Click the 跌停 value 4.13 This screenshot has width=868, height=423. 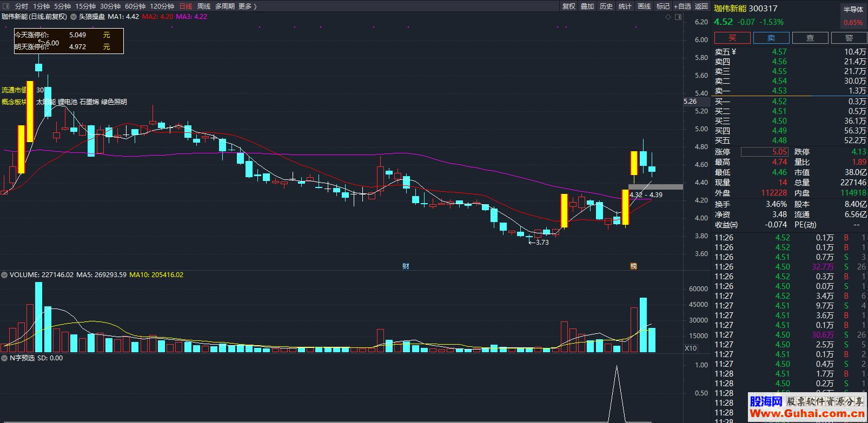[x=859, y=152]
